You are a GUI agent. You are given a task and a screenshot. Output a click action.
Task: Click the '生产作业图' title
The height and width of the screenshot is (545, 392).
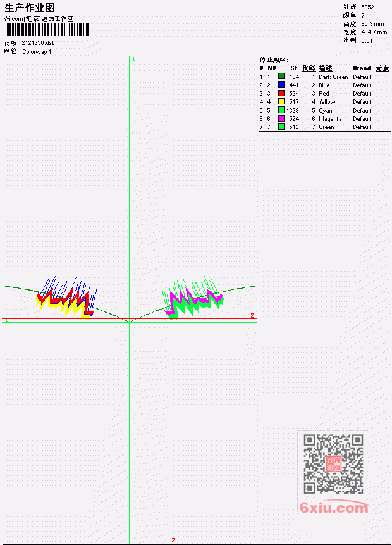pyautogui.click(x=29, y=8)
